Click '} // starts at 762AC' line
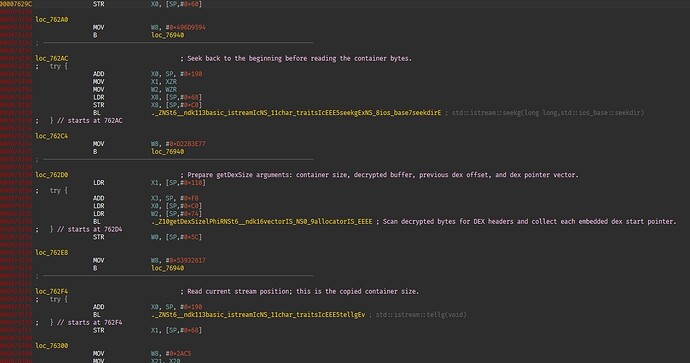690x363 pixels. (x=86, y=121)
